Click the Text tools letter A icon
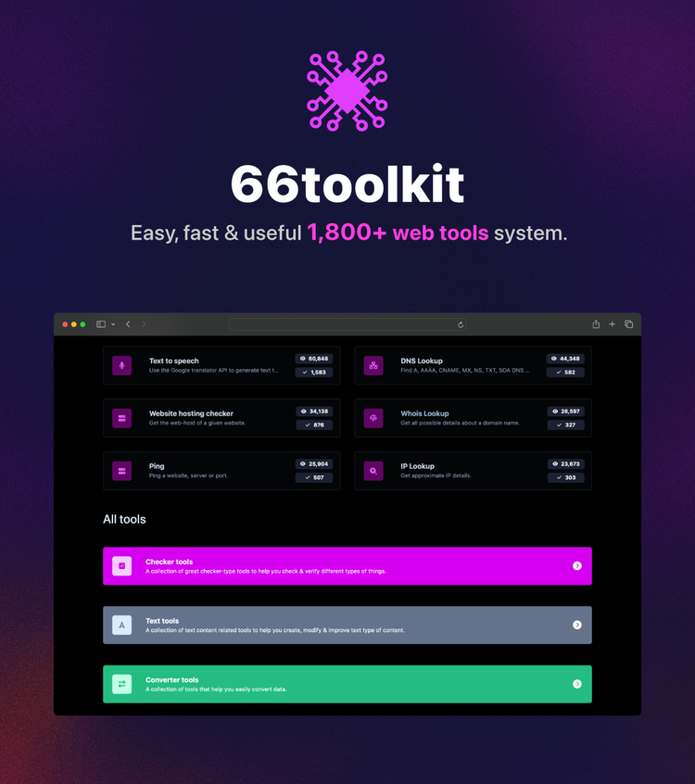 tap(122, 625)
